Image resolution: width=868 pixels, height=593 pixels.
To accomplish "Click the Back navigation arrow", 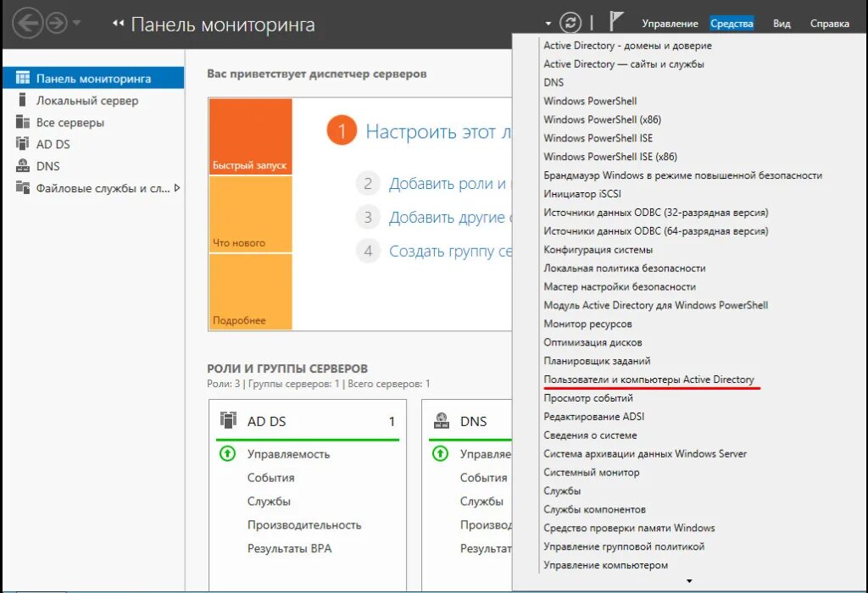I will pos(27,23).
